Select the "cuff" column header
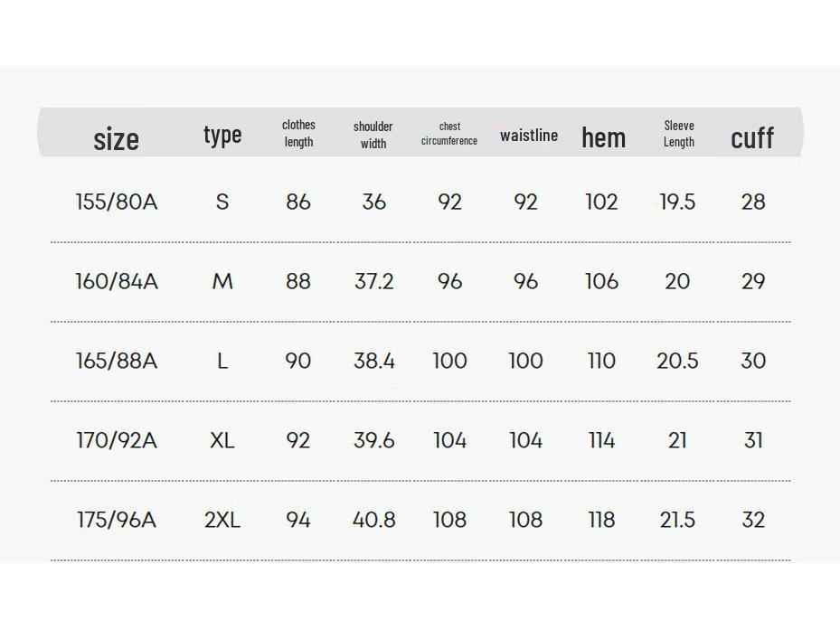Image resolution: width=840 pixels, height=630 pixels. 752,137
